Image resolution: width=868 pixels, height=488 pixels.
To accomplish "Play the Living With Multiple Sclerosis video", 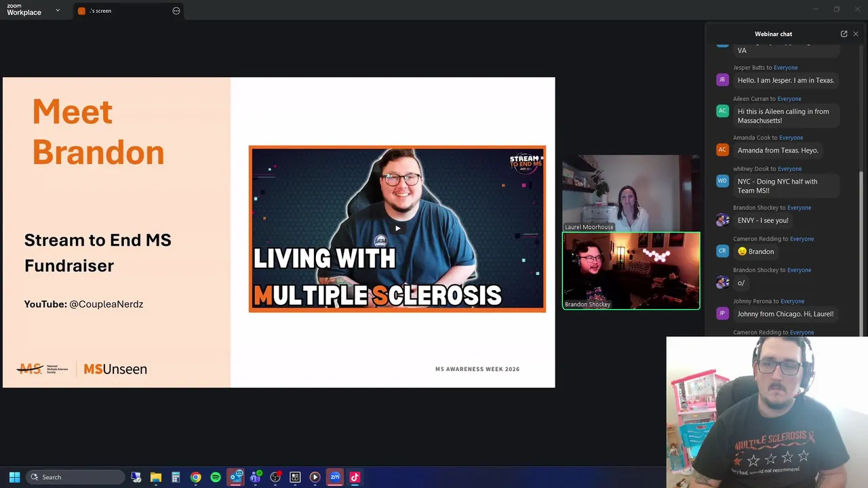I will [397, 228].
